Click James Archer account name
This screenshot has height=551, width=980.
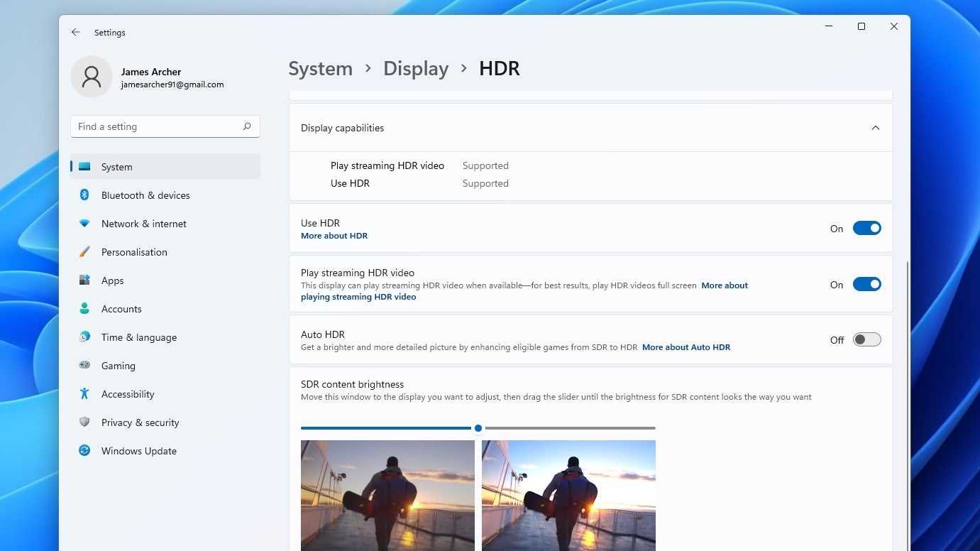(150, 72)
